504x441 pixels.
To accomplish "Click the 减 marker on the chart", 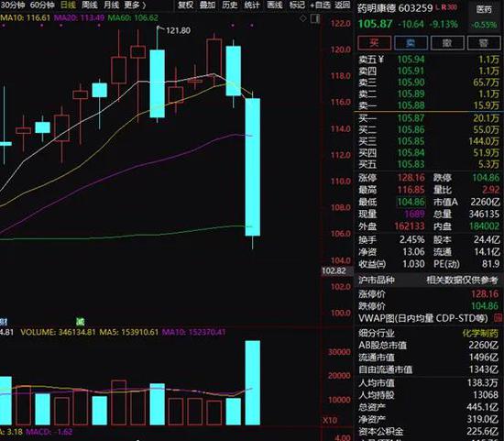I will [x=80, y=321].
